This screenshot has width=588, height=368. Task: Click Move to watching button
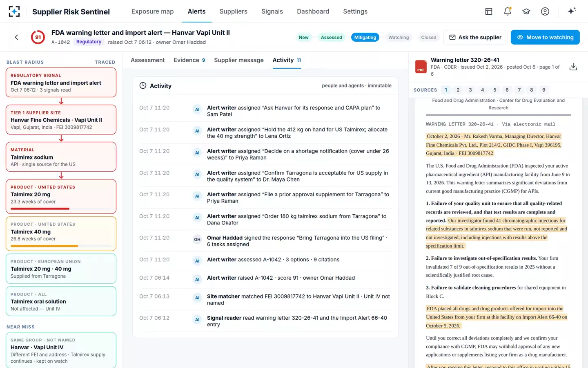pos(545,37)
